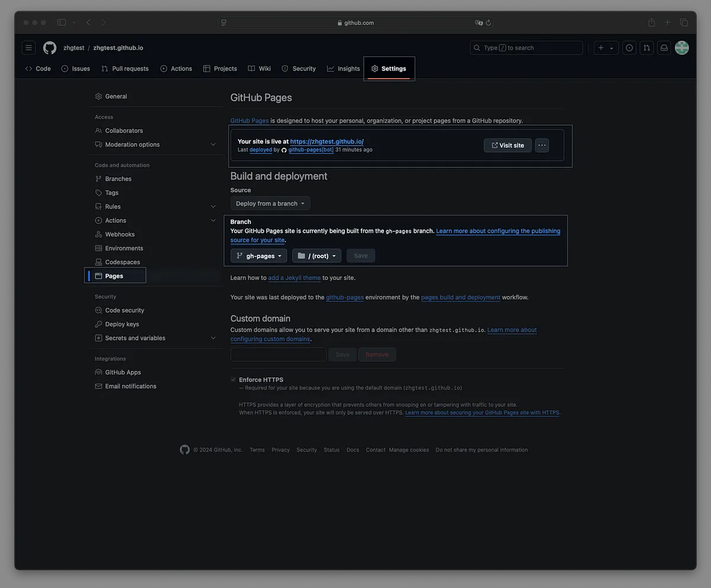This screenshot has width=711, height=588.
Task: Go to the Insights tab
Action: (343, 69)
